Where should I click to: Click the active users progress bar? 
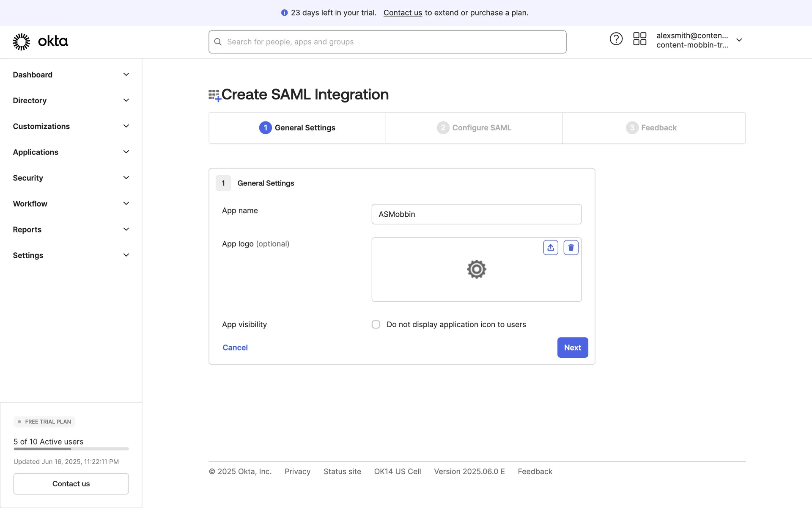pos(71,449)
